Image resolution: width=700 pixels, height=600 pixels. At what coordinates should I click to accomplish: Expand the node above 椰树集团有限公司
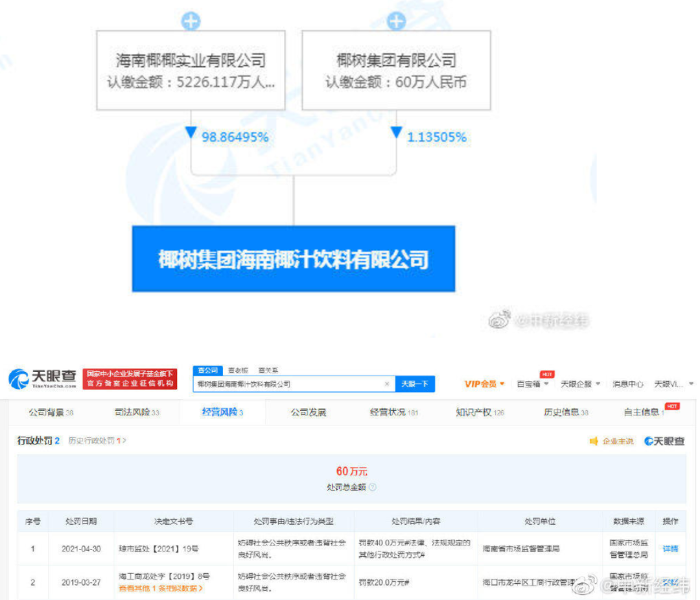tap(396, 21)
